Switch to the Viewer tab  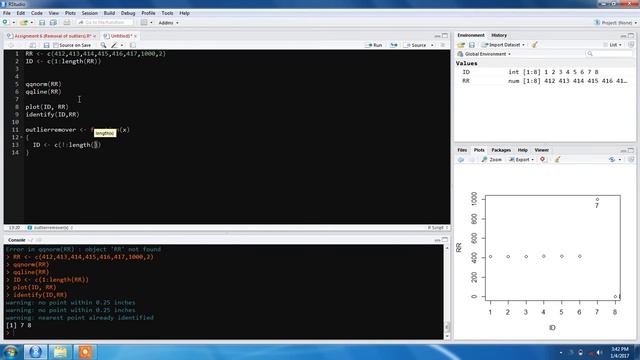coord(541,150)
